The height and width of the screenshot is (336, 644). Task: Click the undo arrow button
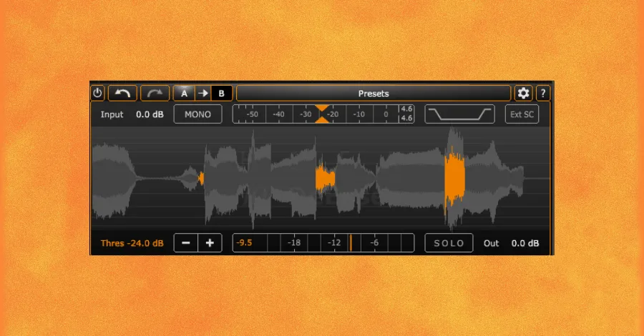(x=122, y=93)
